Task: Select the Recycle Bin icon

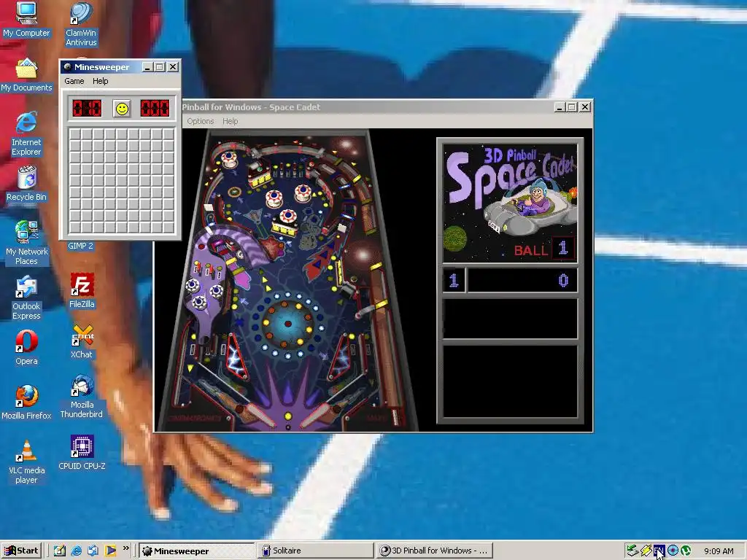Action: [x=26, y=184]
